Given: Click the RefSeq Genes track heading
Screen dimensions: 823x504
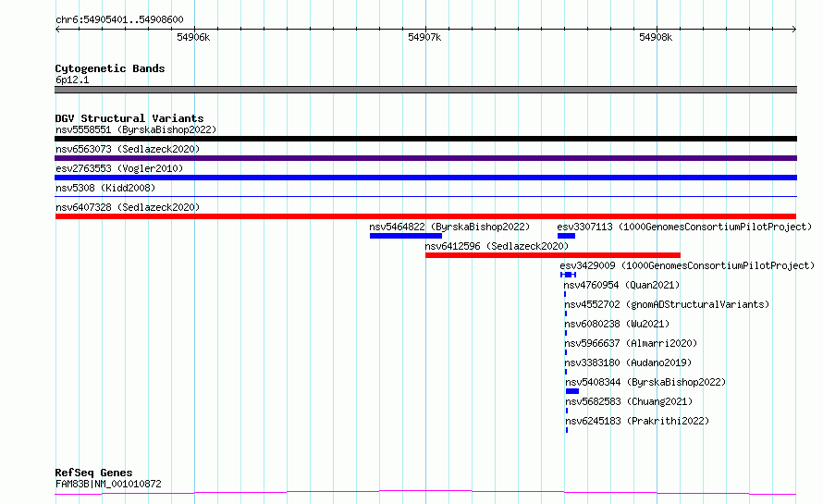Looking at the screenshot, I should point(93,473).
